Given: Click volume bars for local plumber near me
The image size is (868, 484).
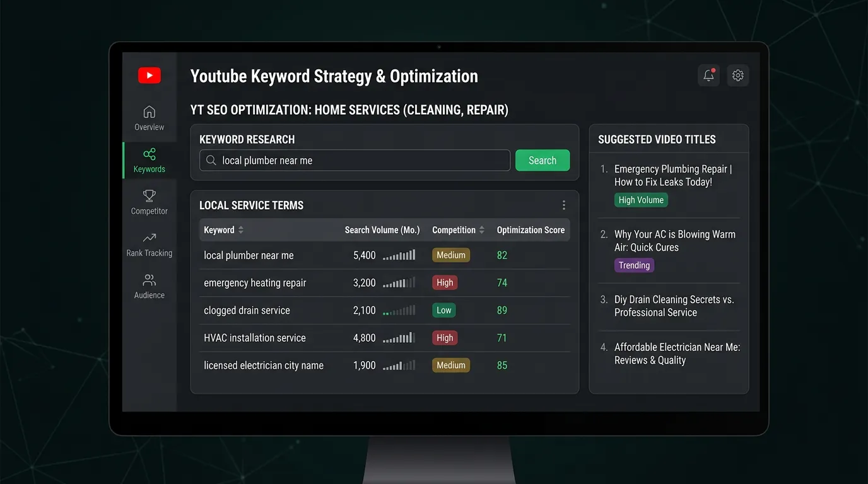Looking at the screenshot, I should click(399, 255).
